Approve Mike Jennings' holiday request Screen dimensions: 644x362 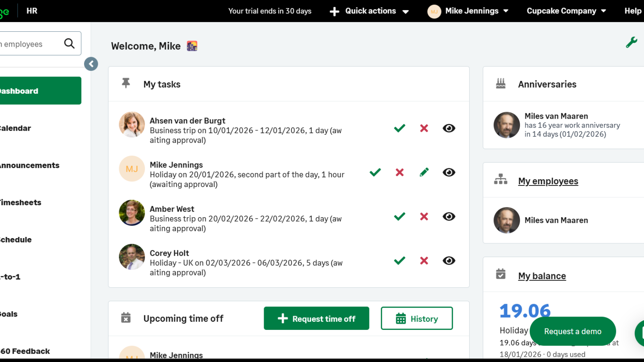tap(375, 173)
